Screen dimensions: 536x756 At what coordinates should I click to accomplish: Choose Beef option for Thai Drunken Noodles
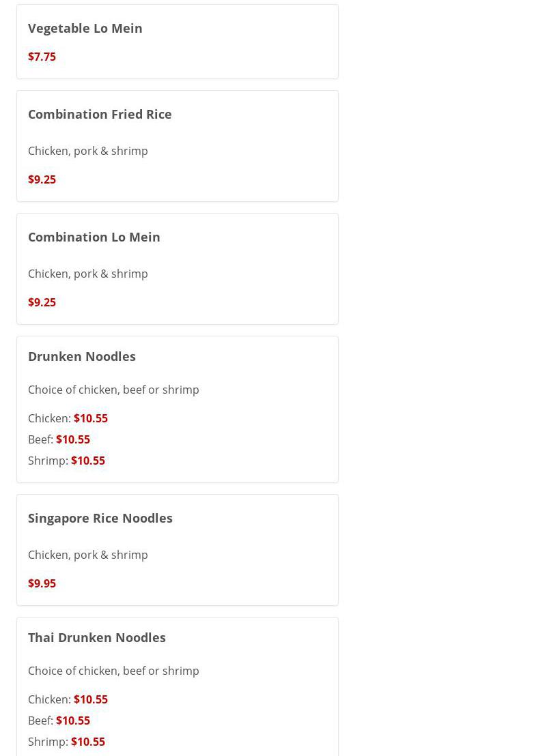[x=59, y=721]
